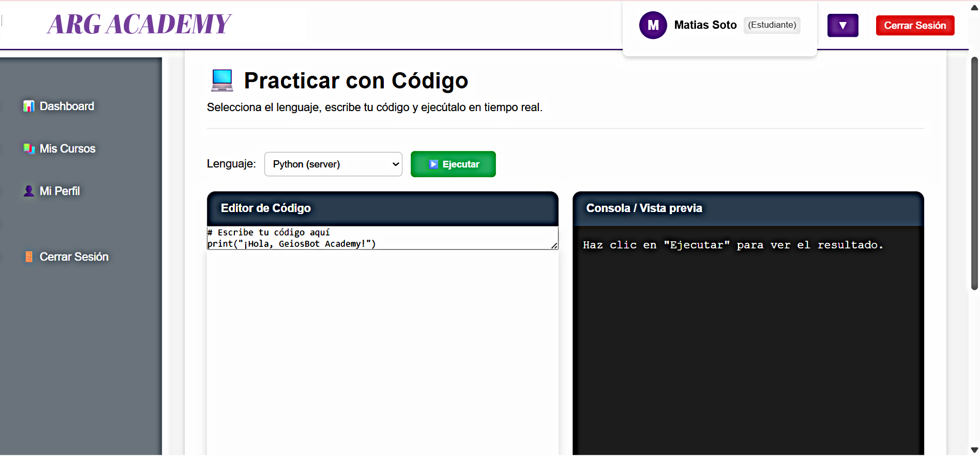Open the purple dropdown arrow in the header
The height and width of the screenshot is (464, 980).
[x=842, y=25]
